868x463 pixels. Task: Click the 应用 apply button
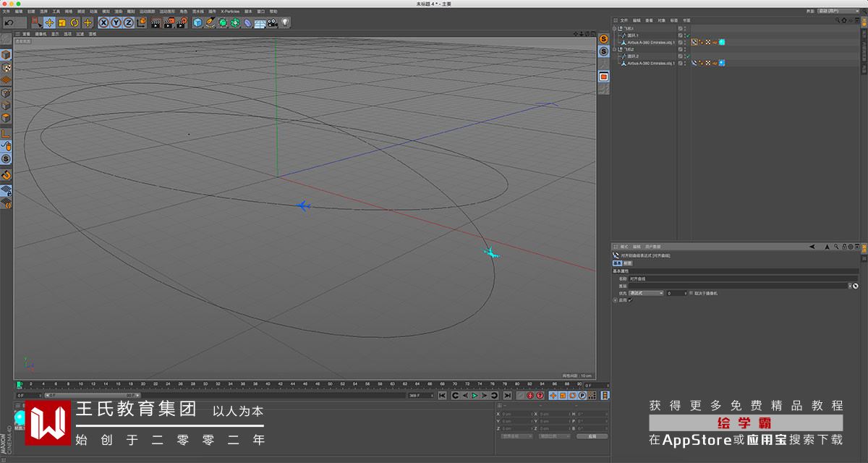[592, 436]
